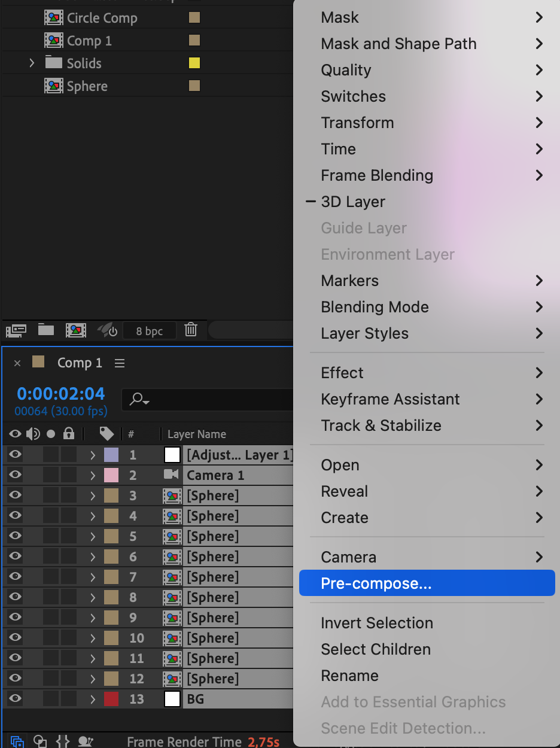Toggle the Render Time pane snail icon

(x=86, y=741)
